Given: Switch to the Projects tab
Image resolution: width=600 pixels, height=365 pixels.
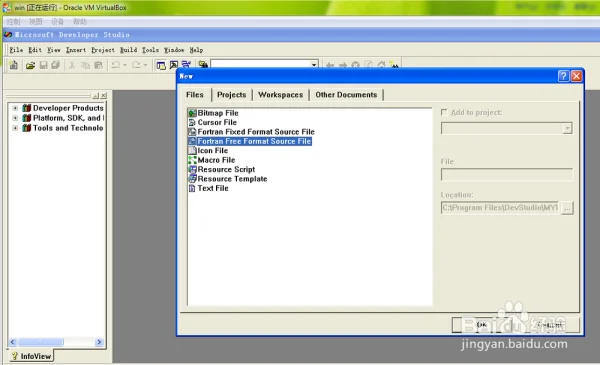Looking at the screenshot, I should 232,95.
